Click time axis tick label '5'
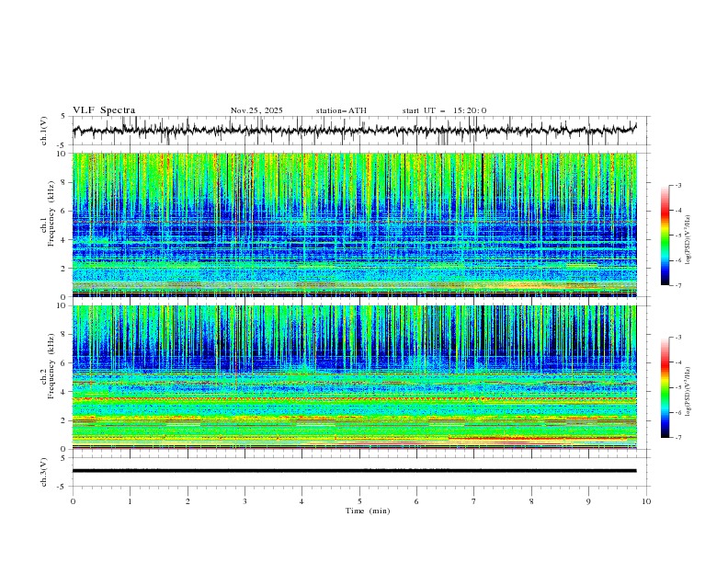Viewport: 728px width, 563px height. [359, 501]
